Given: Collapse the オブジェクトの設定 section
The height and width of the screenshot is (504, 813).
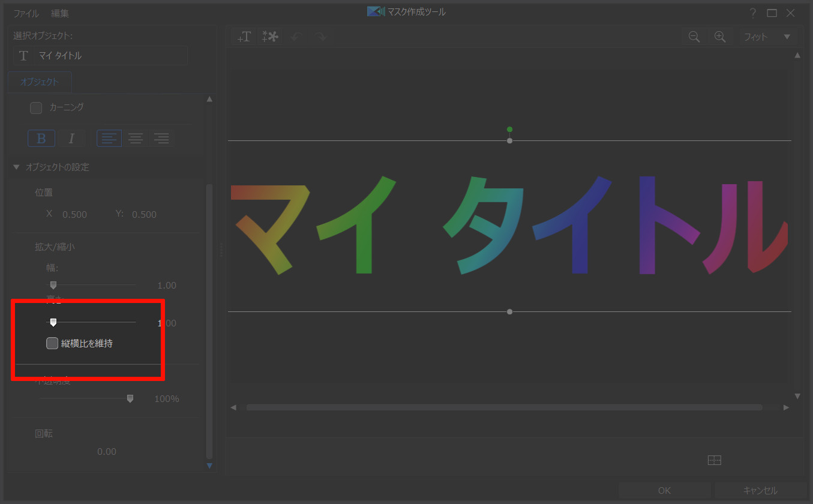Looking at the screenshot, I should tap(16, 167).
